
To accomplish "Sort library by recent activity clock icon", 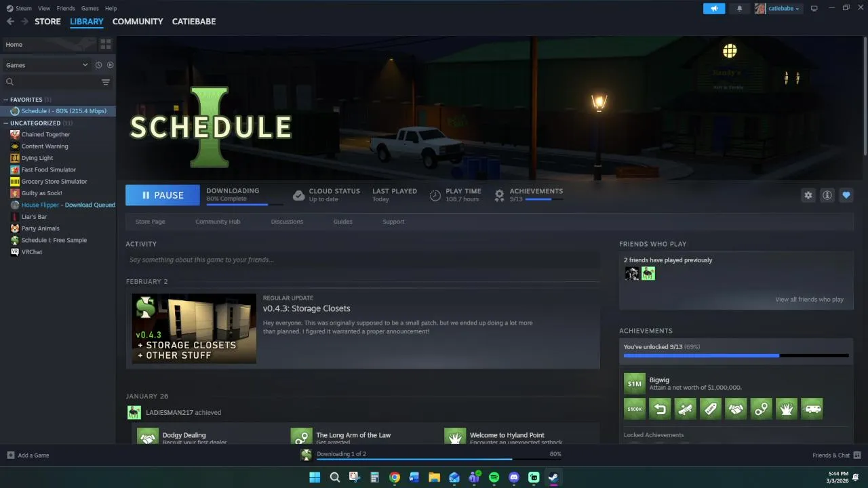I will tap(98, 65).
